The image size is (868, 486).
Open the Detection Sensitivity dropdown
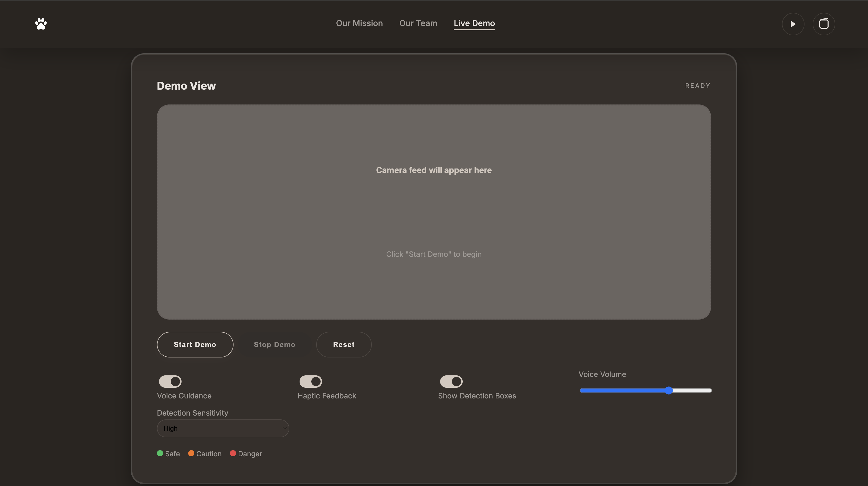tap(223, 428)
